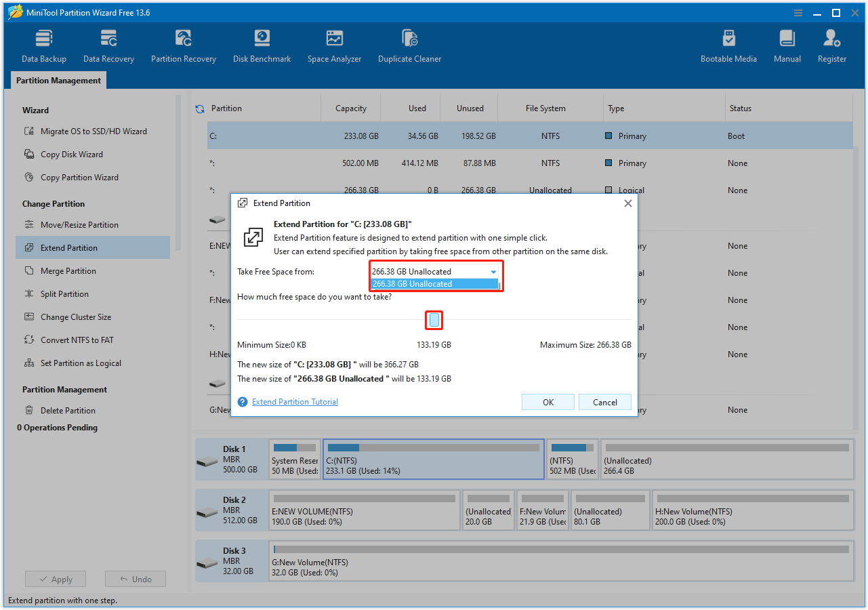This screenshot has height=610, width=868.
Task: Select H:New Volume block on Disk 2
Action: click(753, 510)
